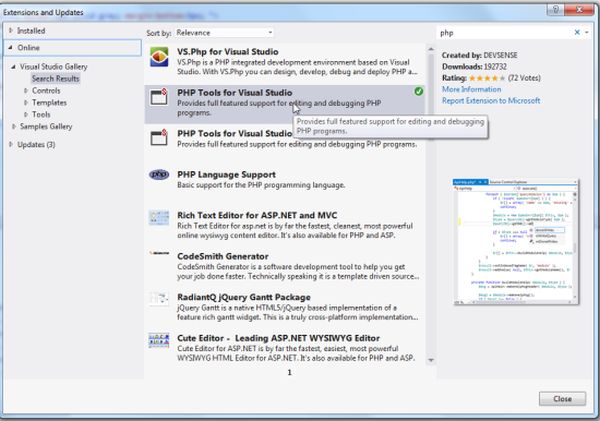Viewport: 600px width, 421px height.
Task: Click the Cute Editor extension icon
Action: [x=159, y=340]
